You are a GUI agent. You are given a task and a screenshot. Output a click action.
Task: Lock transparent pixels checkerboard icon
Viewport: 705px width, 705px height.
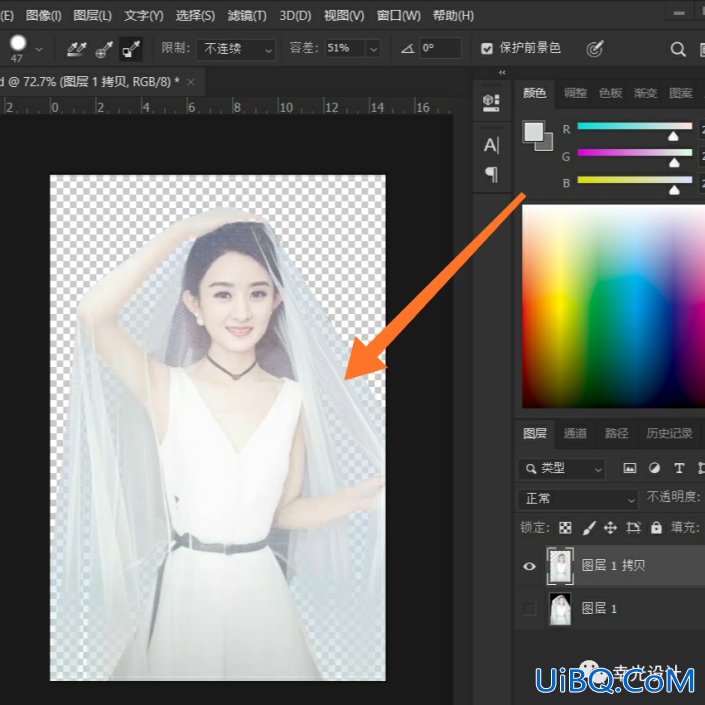click(565, 528)
